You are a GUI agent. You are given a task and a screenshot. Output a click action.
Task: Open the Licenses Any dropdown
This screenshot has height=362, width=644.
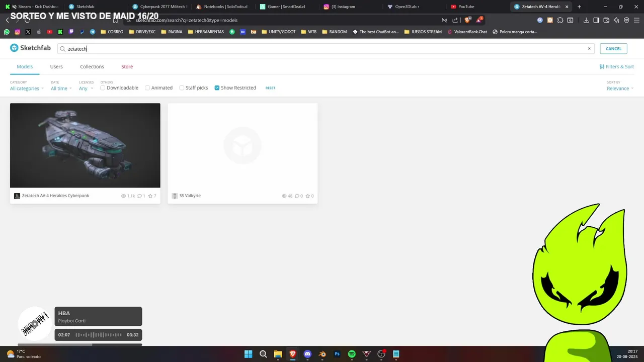tap(86, 88)
